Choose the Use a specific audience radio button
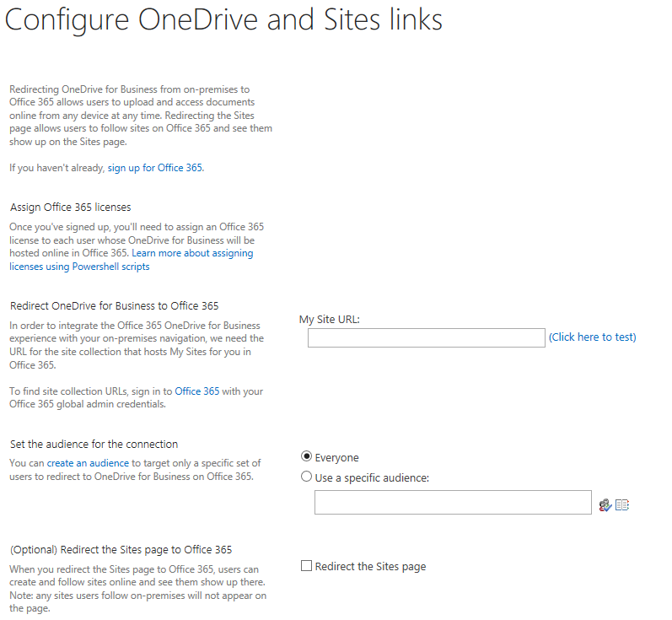The height and width of the screenshot is (620, 672). (x=307, y=477)
